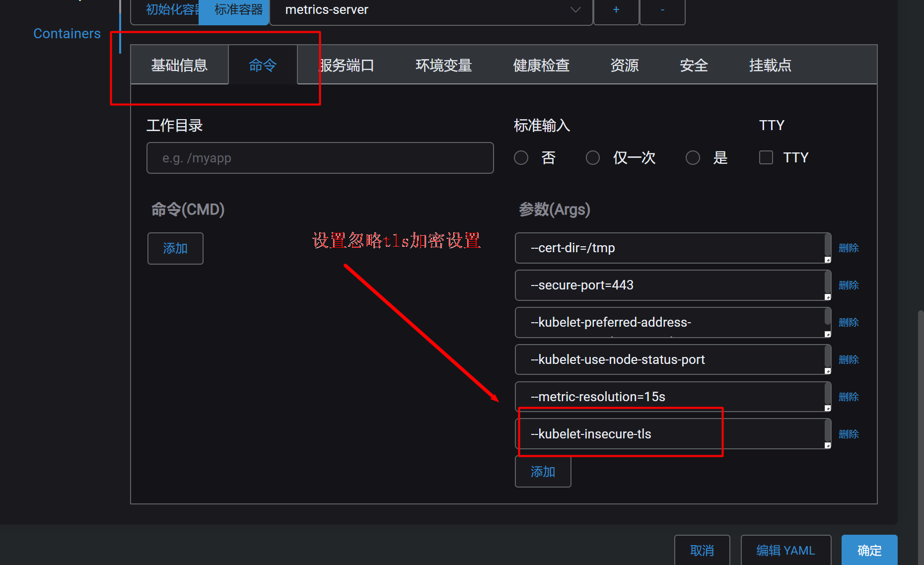The height and width of the screenshot is (565, 924).
Task: Choose 是 for standard input
Action: pyautogui.click(x=693, y=158)
